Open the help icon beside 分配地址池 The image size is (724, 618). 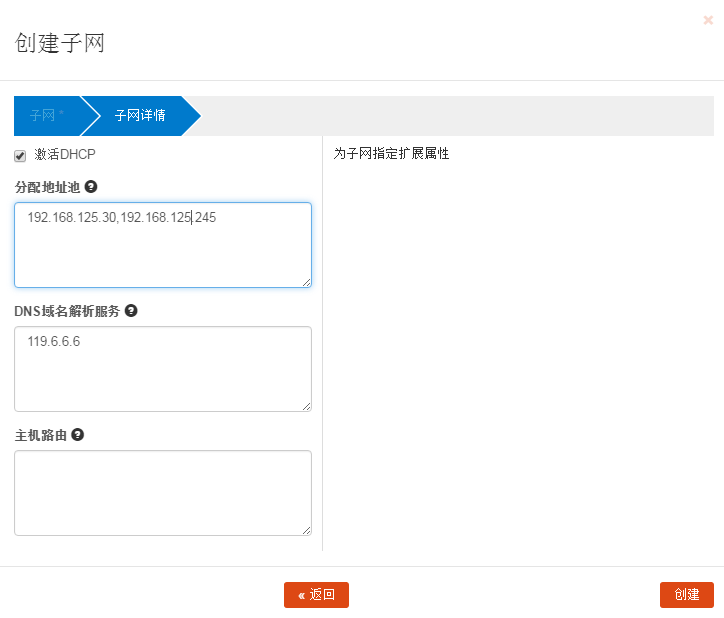(91, 187)
